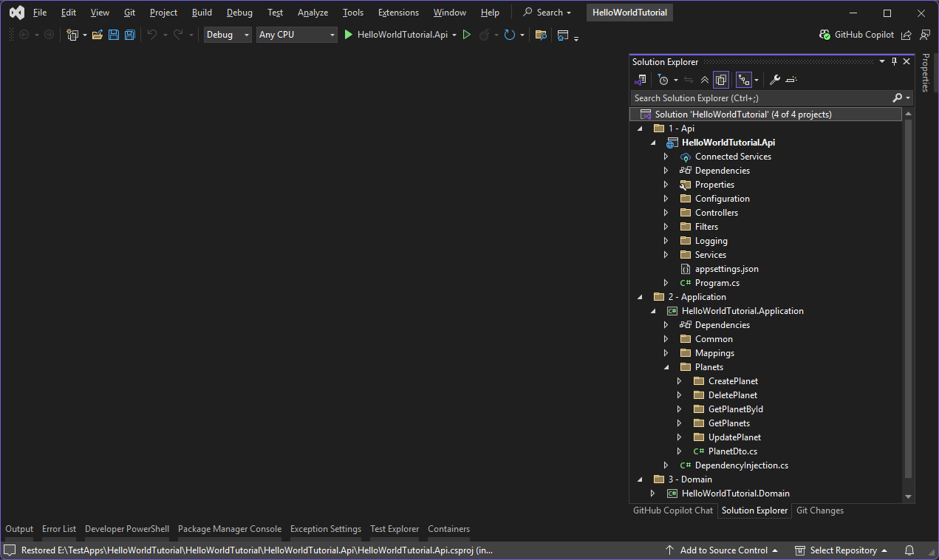Viewport: 939px width, 560px height.
Task: Start without debugging using outlined play icon
Action: [x=467, y=35]
